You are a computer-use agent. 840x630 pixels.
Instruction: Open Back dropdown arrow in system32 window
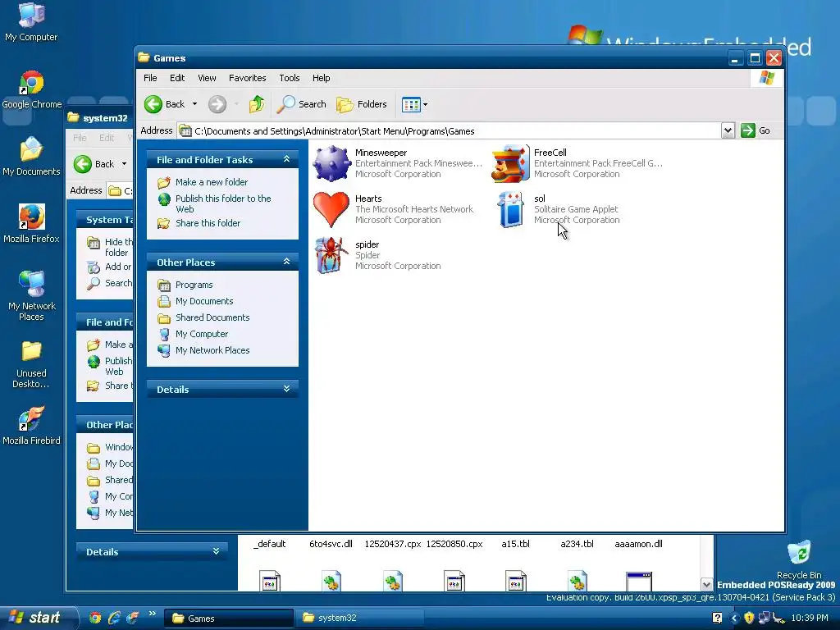coord(125,164)
